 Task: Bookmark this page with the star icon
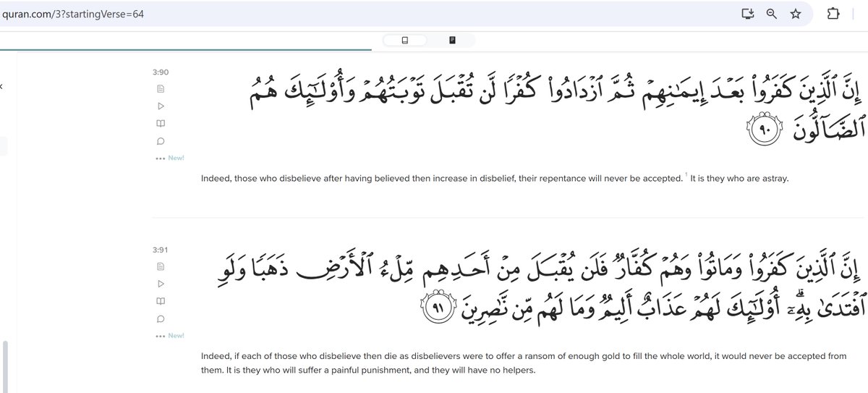795,14
